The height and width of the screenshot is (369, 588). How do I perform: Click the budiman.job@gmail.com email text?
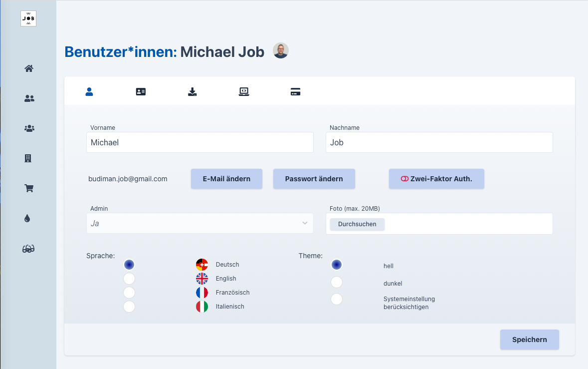point(128,179)
